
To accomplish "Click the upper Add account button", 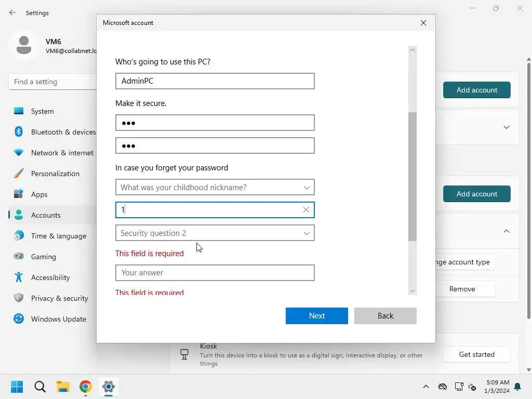I will 477,90.
